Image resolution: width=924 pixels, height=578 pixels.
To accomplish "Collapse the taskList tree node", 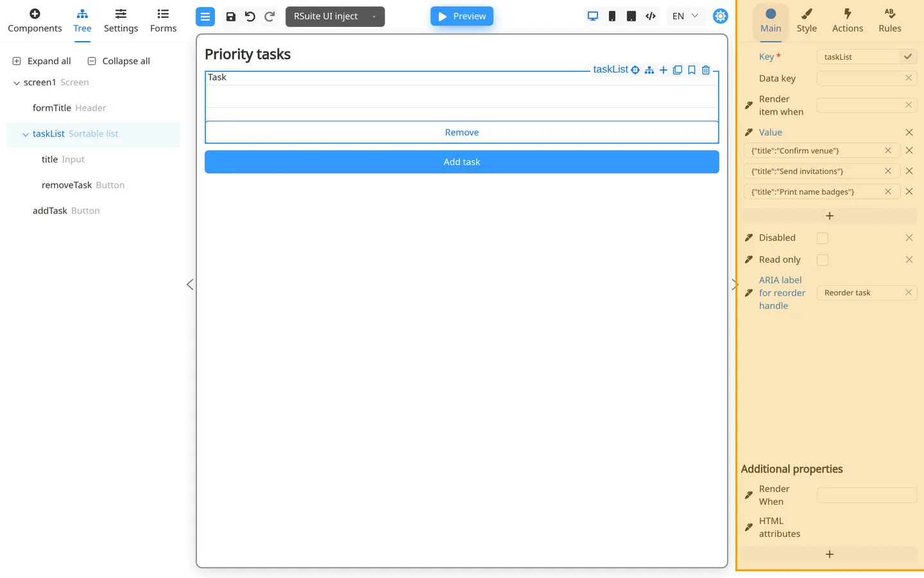I will (x=26, y=134).
